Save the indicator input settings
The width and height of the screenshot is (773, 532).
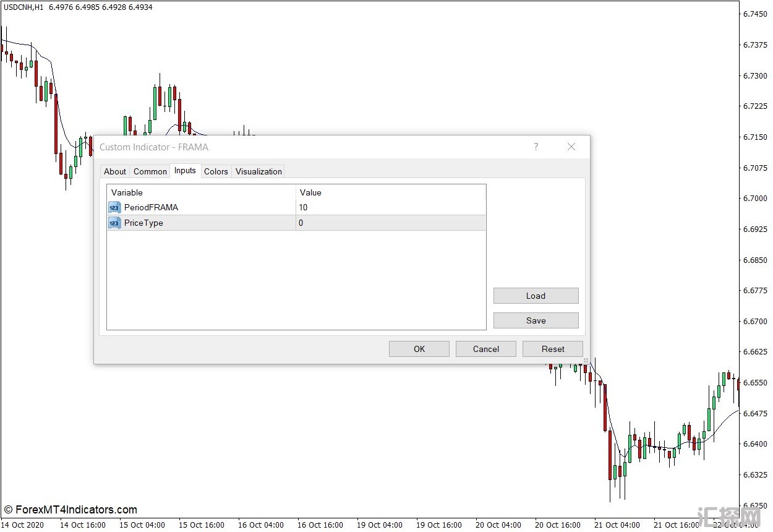(536, 320)
